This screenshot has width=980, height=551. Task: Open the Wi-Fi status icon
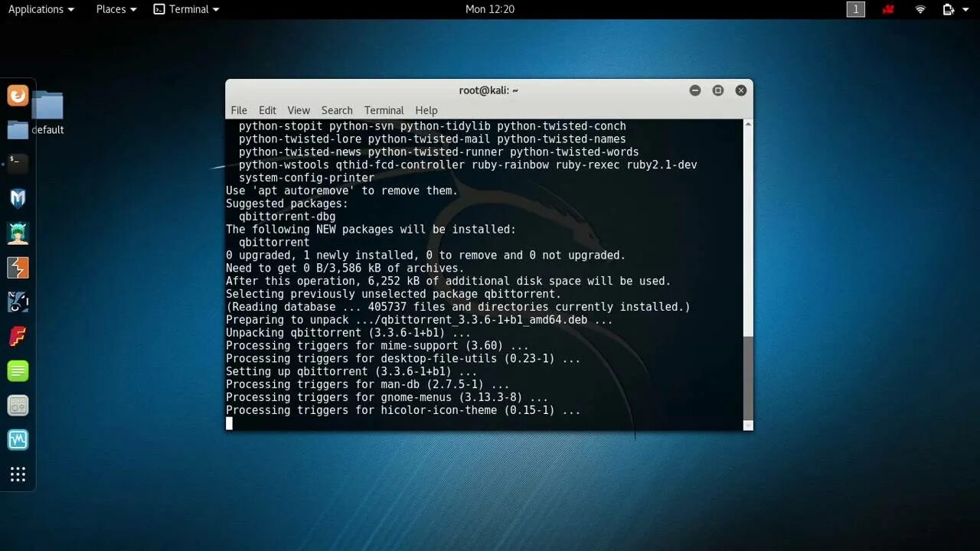click(920, 9)
